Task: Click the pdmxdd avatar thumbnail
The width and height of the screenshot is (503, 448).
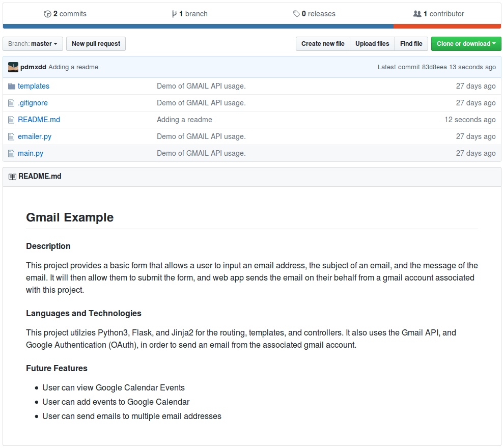Action: [12, 67]
